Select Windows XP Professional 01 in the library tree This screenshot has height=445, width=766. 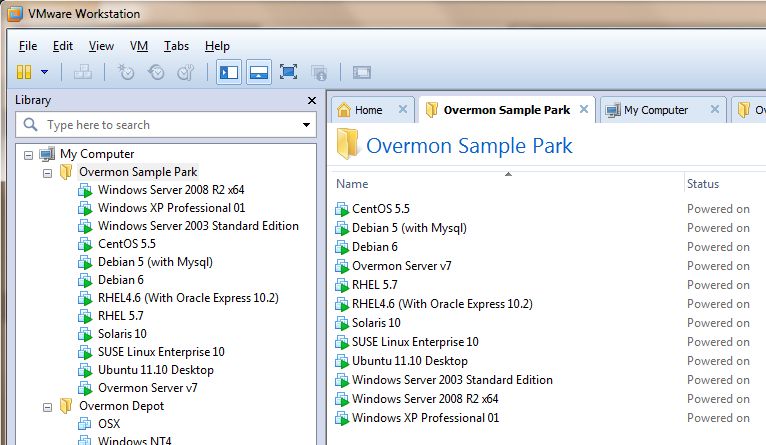pyautogui.click(x=171, y=208)
